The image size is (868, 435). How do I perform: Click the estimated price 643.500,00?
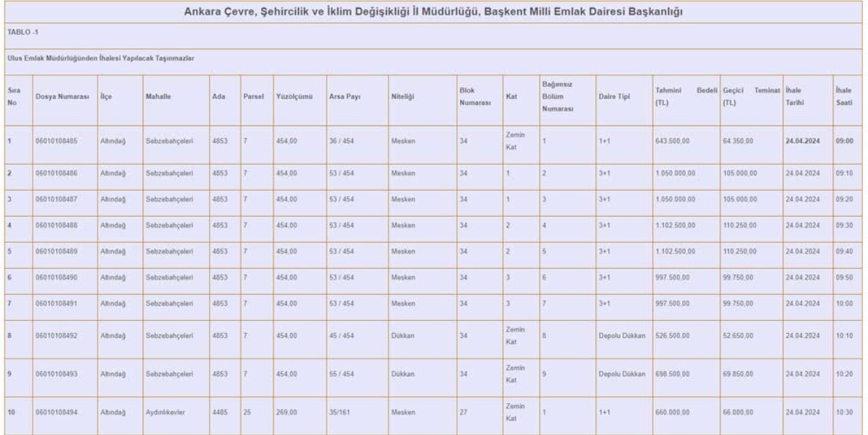(673, 142)
